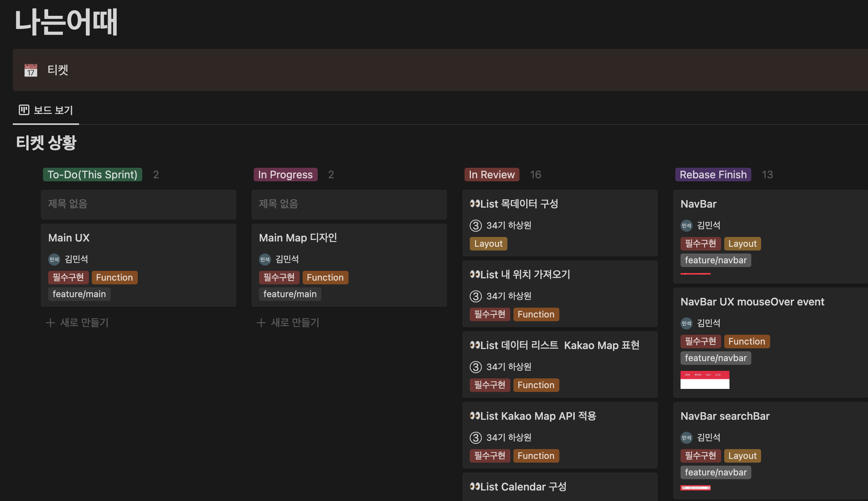Switch to the 보드 보기 tab

pyautogui.click(x=46, y=110)
